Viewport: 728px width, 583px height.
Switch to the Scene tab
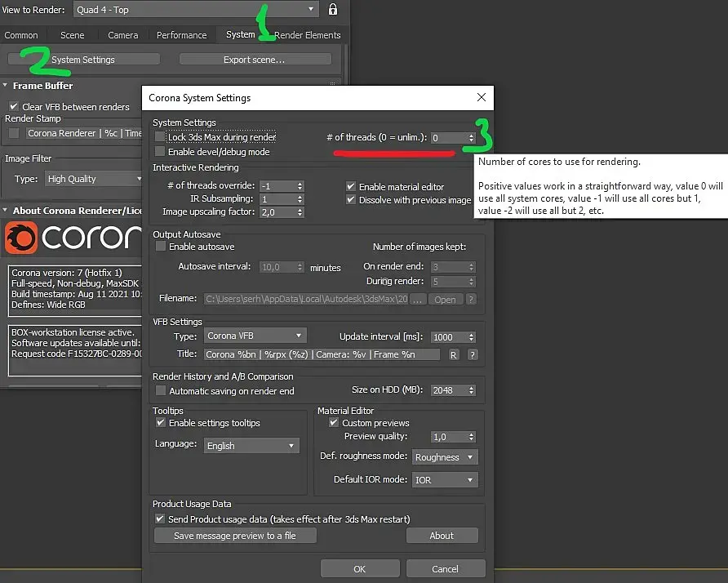(x=72, y=35)
